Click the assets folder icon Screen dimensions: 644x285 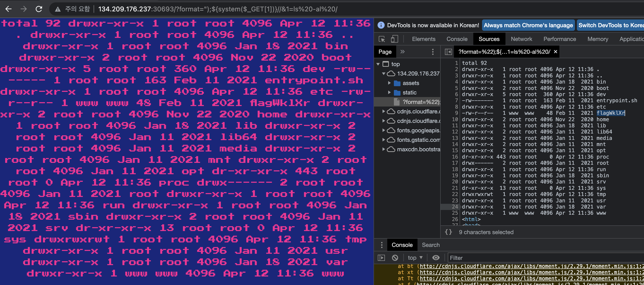tap(397, 83)
